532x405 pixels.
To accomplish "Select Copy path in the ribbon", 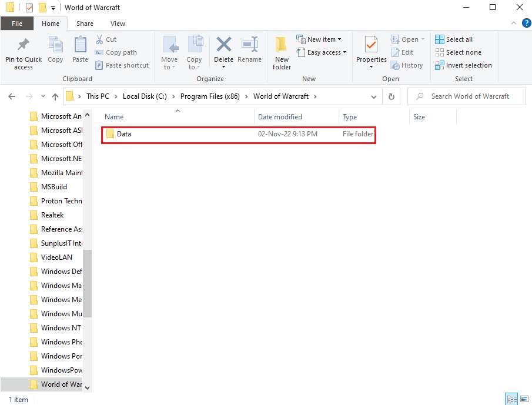I will (x=116, y=52).
